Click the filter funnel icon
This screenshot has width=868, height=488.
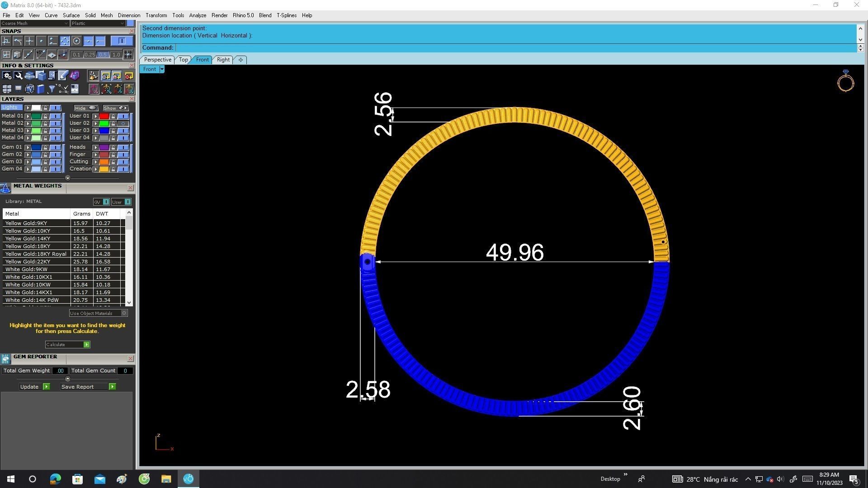click(52, 89)
